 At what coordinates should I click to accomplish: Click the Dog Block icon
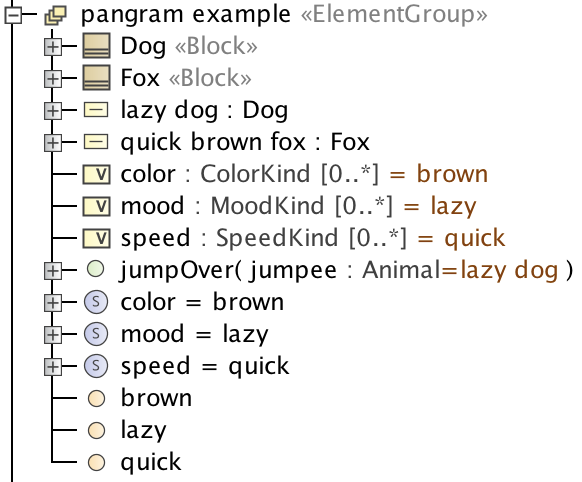pyautogui.click(x=97, y=46)
